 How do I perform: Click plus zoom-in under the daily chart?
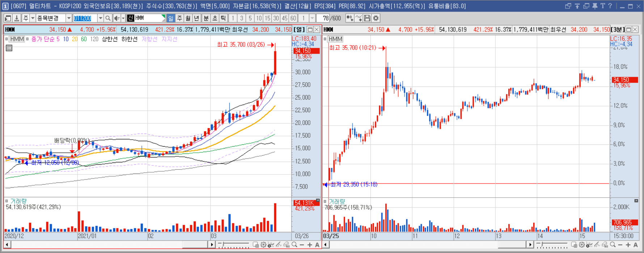(x=310, y=245)
